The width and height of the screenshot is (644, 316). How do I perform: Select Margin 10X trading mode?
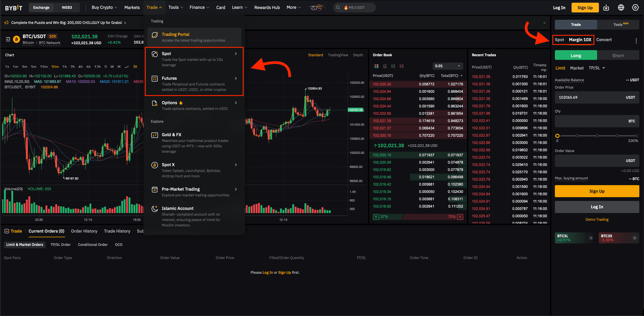coord(580,40)
